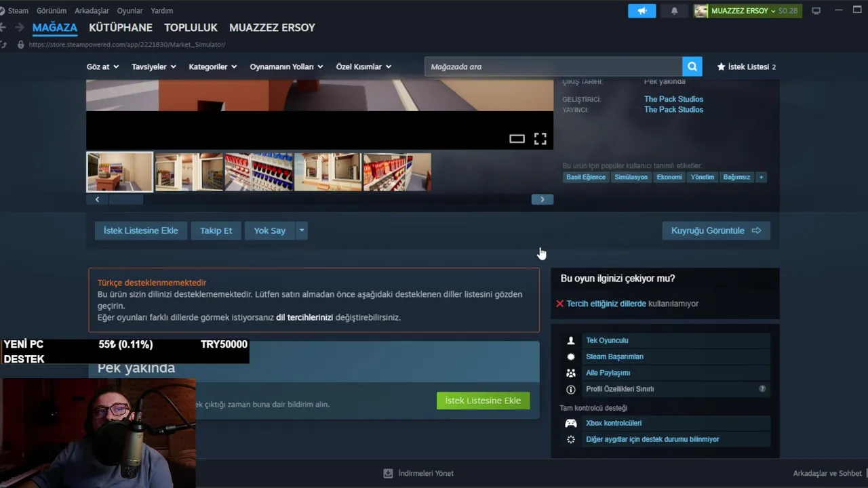This screenshot has width=868, height=488.
Task: Click the question mark help badge
Action: [x=762, y=389]
